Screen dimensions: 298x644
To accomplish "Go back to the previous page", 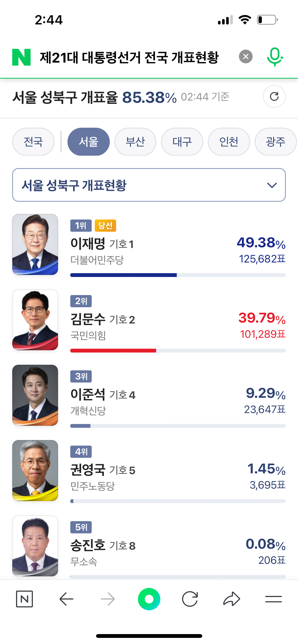I will 66,599.
